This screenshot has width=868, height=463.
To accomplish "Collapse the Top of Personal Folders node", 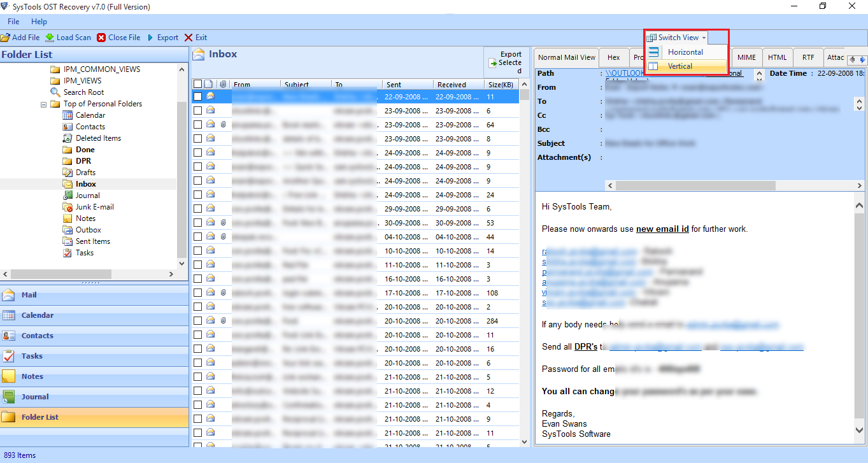I will 44,104.
